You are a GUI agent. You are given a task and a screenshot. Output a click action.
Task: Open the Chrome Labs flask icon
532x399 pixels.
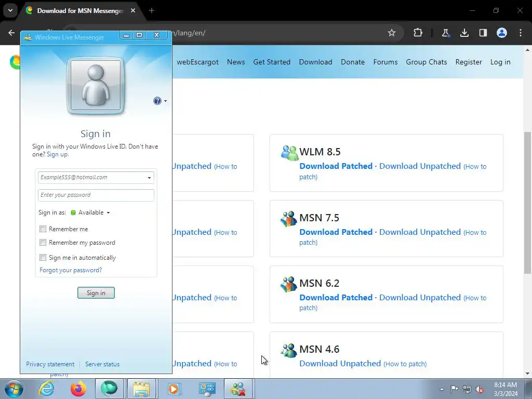click(445, 33)
